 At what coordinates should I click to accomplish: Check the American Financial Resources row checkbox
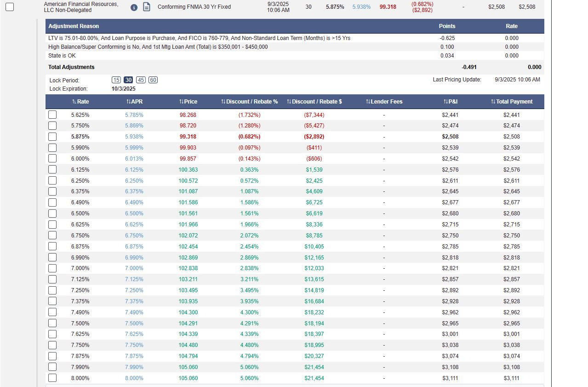pyautogui.click(x=10, y=7)
